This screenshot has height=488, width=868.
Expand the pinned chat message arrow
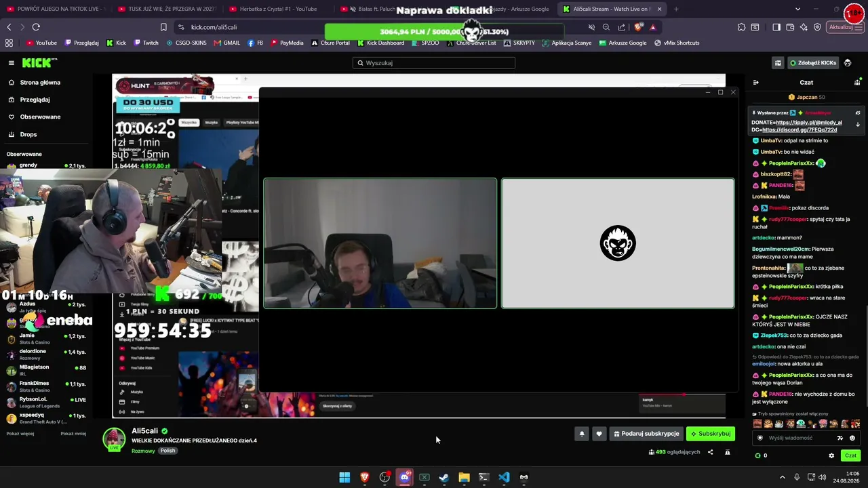point(858,125)
